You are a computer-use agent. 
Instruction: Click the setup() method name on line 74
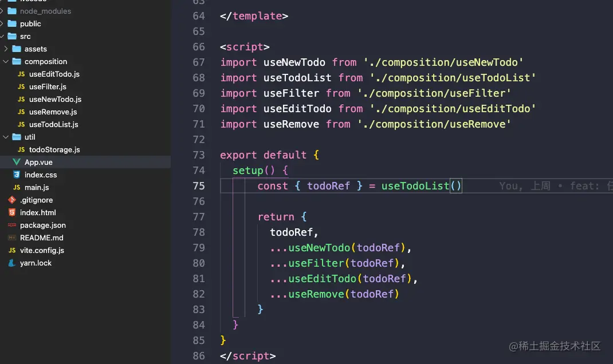point(248,171)
